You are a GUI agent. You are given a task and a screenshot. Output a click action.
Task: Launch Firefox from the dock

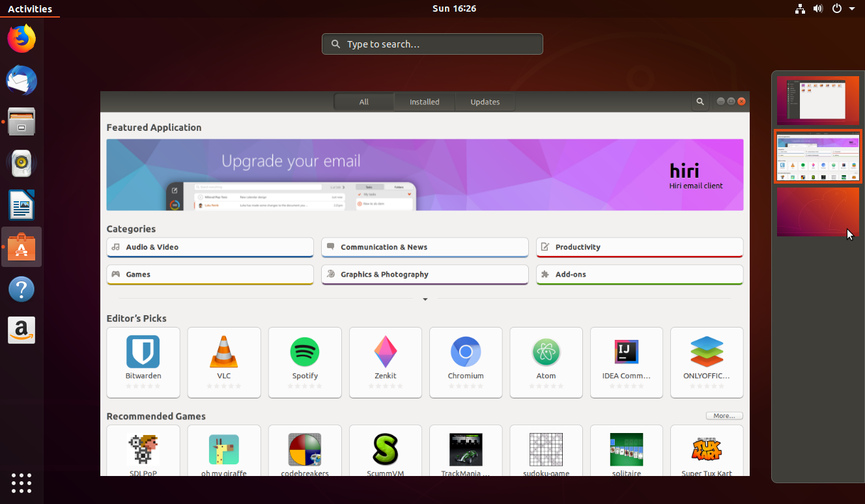(x=21, y=38)
